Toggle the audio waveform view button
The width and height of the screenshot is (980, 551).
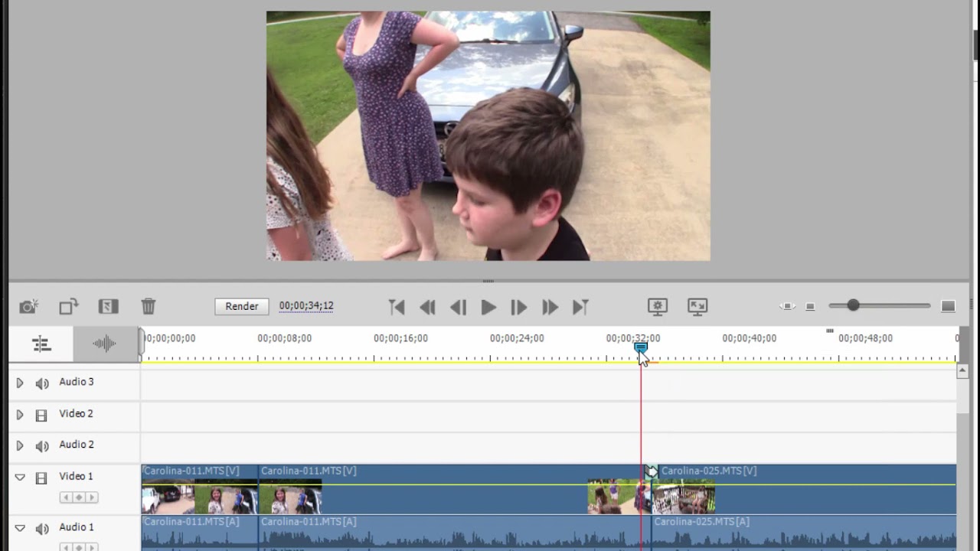click(105, 344)
